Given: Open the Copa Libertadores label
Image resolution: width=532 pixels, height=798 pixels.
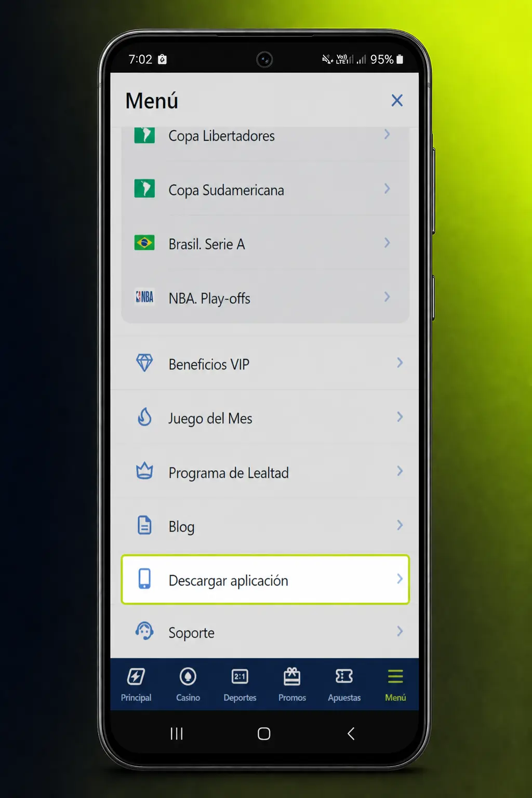Looking at the screenshot, I should (x=222, y=136).
